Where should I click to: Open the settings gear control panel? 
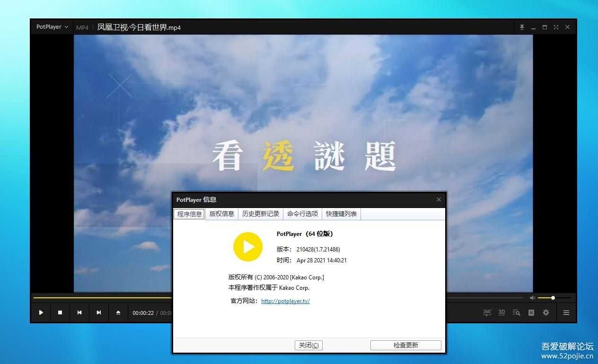546,312
